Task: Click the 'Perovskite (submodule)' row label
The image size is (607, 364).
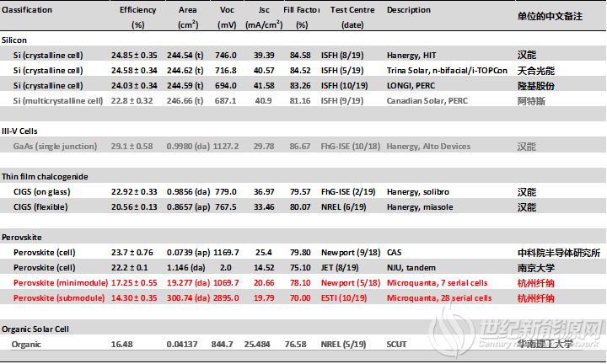Action: tap(59, 297)
